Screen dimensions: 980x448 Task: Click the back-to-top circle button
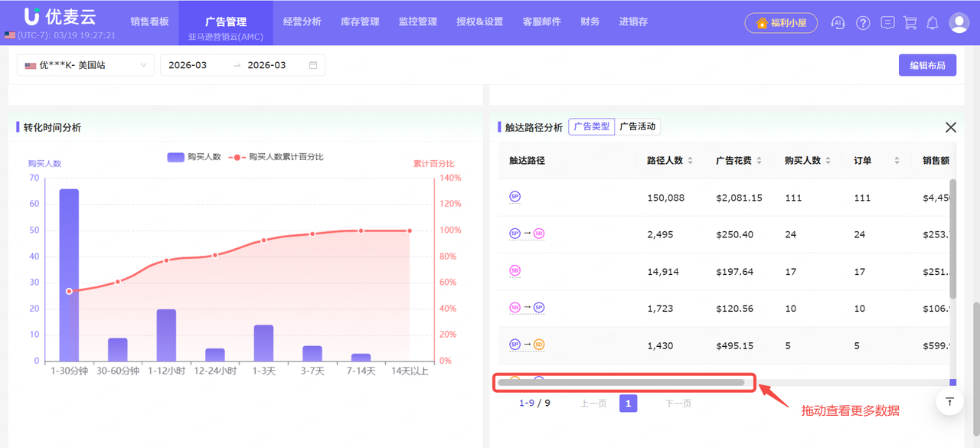[949, 401]
